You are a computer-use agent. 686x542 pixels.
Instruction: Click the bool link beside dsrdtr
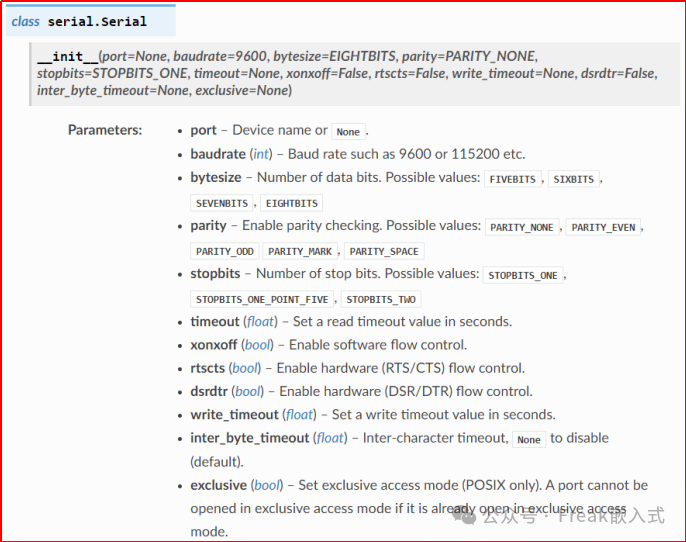(249, 391)
